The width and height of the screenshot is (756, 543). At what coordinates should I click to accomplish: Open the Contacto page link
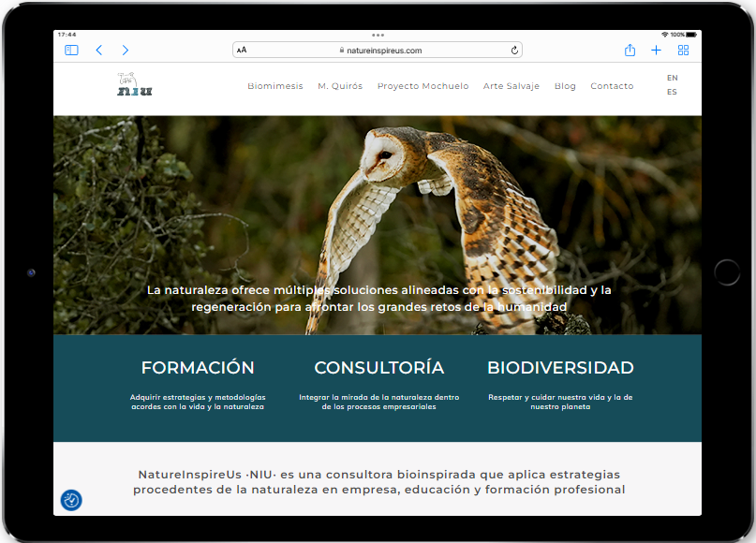click(612, 86)
